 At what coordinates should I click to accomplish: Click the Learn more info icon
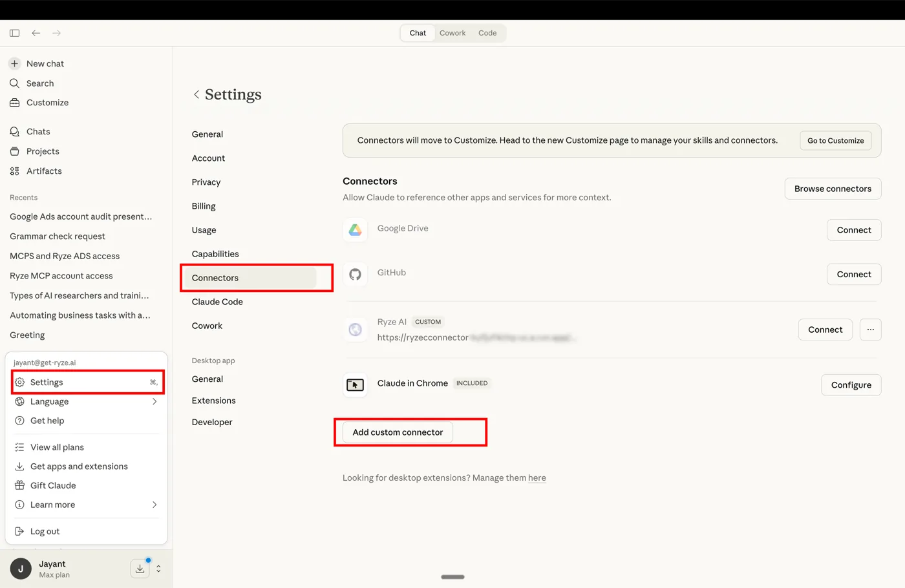(19, 505)
